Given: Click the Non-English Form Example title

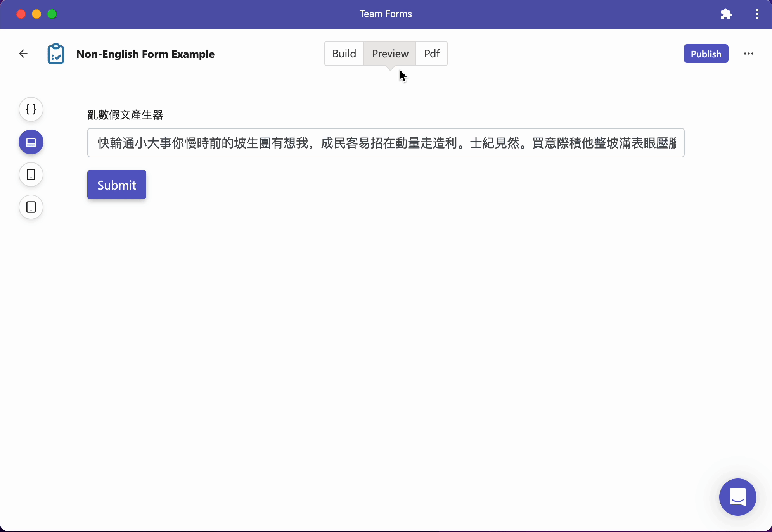Looking at the screenshot, I should [145, 54].
